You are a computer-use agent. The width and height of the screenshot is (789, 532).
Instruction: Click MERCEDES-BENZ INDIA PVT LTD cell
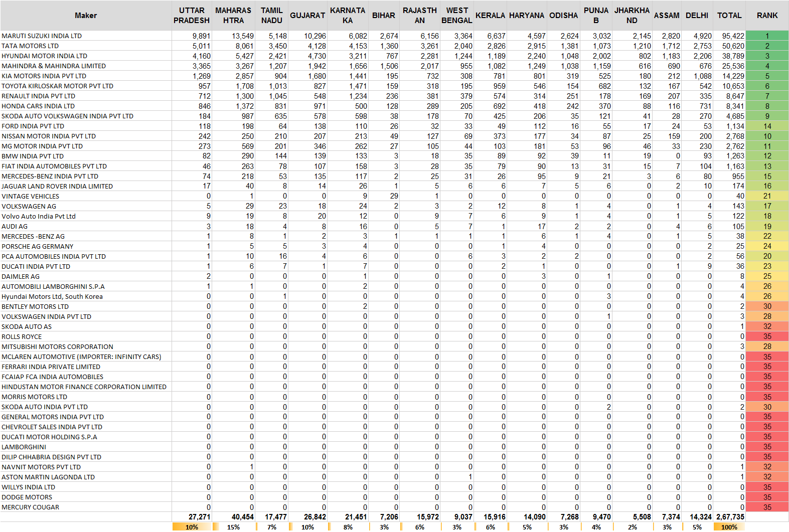pyautogui.click(x=86, y=176)
